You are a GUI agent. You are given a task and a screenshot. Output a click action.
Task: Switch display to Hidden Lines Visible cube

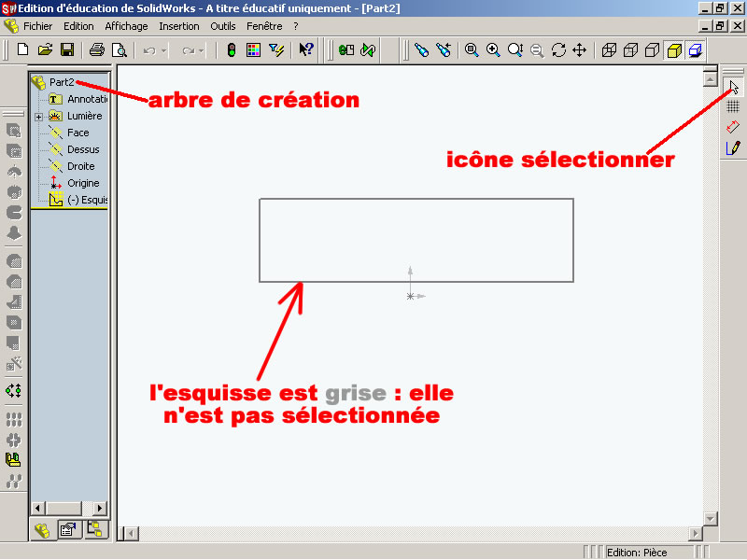(x=631, y=49)
